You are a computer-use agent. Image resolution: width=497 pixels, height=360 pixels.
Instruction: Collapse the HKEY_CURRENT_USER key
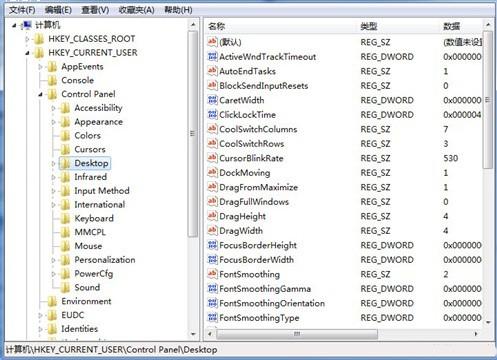click(x=27, y=53)
